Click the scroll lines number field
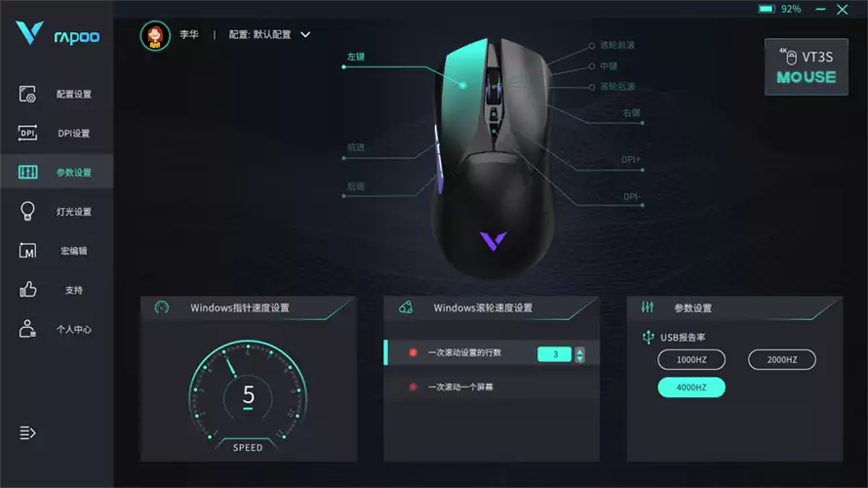Screen dimensions: 868x488 [x=554, y=354]
